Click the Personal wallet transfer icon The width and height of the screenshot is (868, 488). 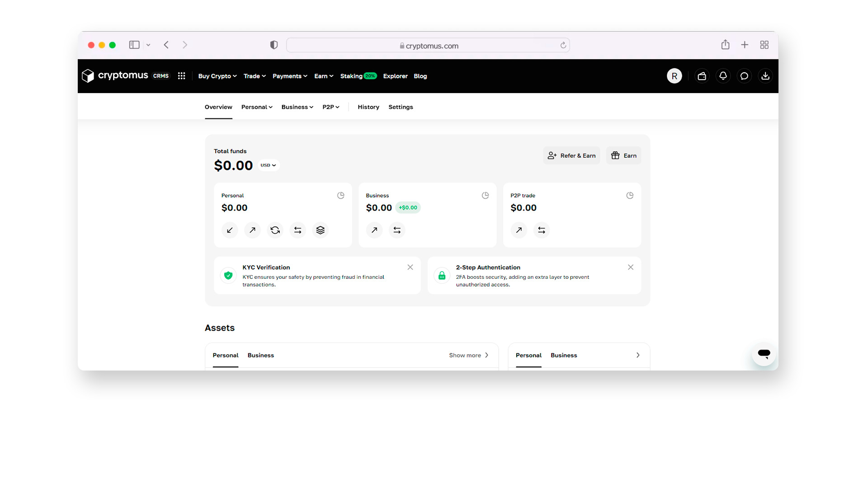297,230
